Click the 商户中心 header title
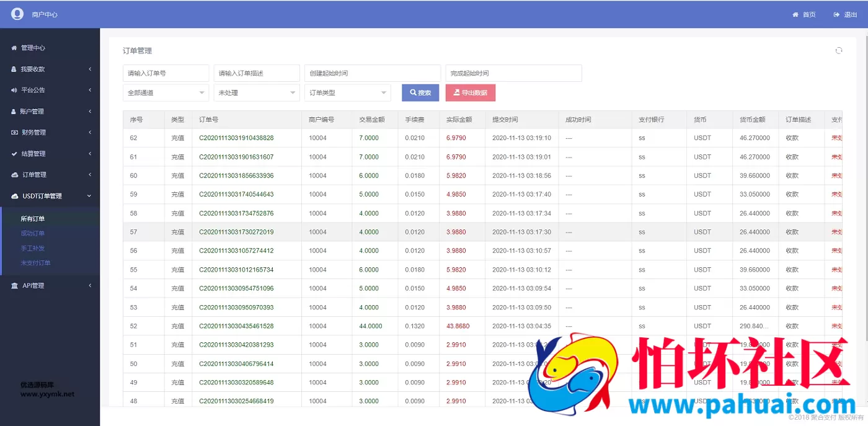This screenshot has width=868, height=426. click(45, 14)
